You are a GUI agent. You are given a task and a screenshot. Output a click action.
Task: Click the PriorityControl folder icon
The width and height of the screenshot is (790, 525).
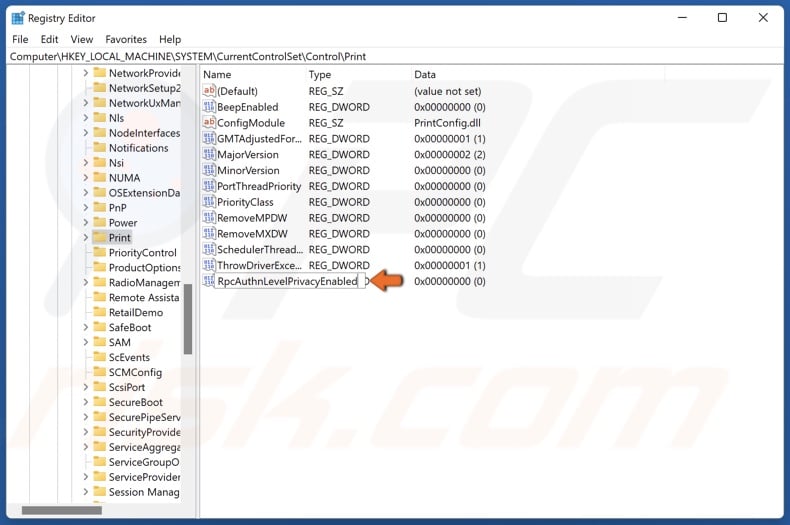100,252
